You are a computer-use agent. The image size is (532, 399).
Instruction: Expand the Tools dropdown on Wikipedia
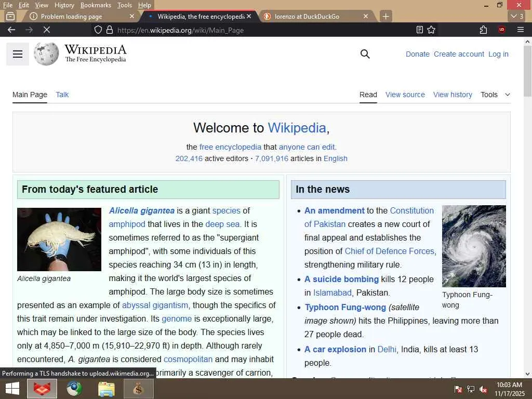click(x=495, y=95)
